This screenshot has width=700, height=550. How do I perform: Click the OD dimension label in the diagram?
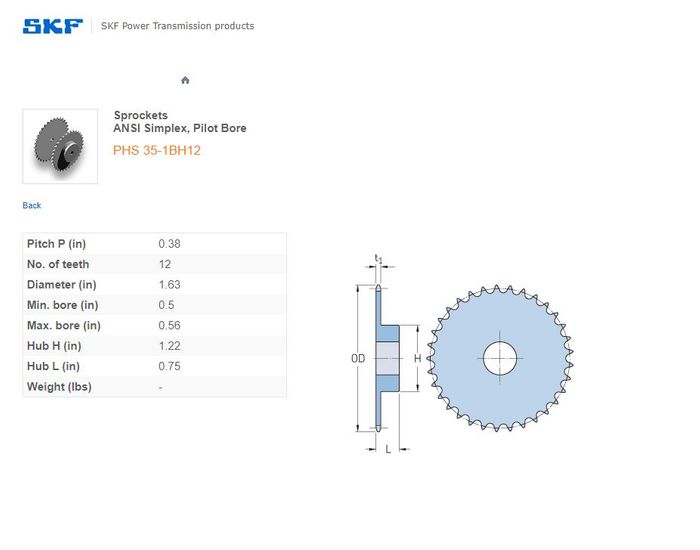(355, 358)
